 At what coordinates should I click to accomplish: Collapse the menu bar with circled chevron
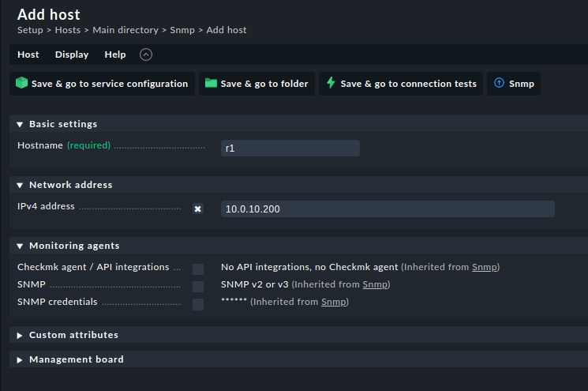(x=146, y=55)
